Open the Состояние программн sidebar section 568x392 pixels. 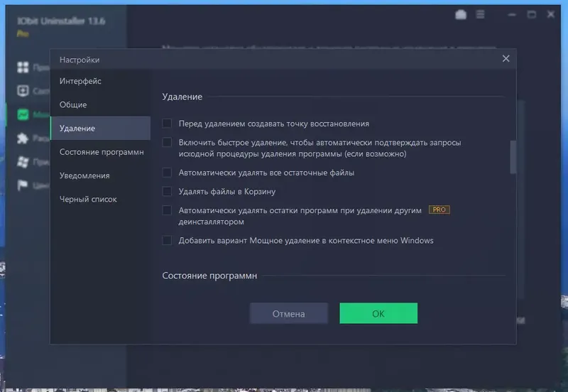point(102,152)
